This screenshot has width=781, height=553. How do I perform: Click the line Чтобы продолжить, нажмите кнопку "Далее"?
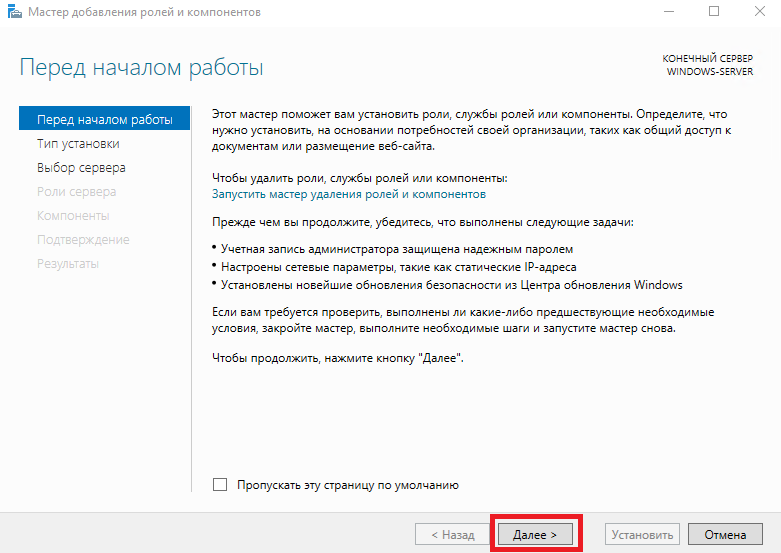tap(338, 358)
